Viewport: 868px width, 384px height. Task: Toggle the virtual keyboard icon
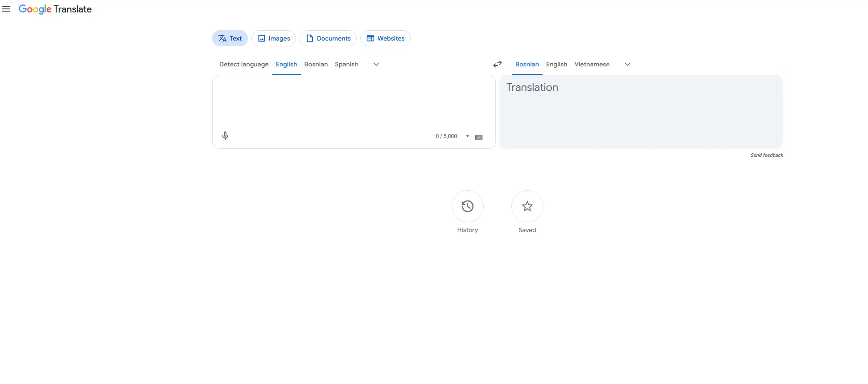(x=479, y=137)
